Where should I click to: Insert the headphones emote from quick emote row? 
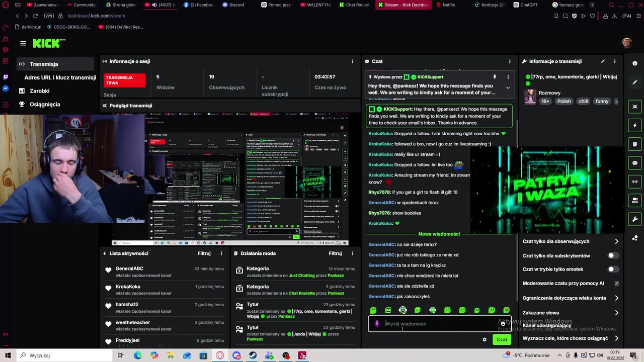(x=432, y=310)
